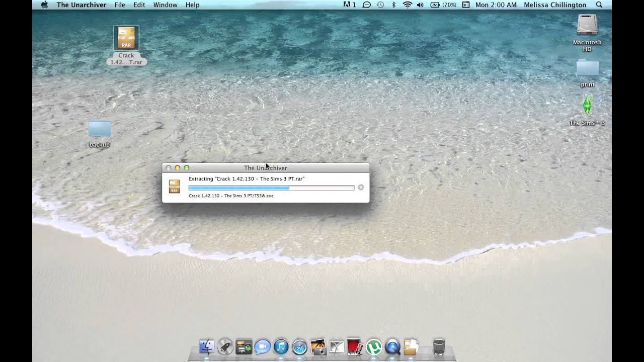Click the Mon 2:00 AM clock
The width and height of the screenshot is (644, 362).
pyautogui.click(x=496, y=5)
